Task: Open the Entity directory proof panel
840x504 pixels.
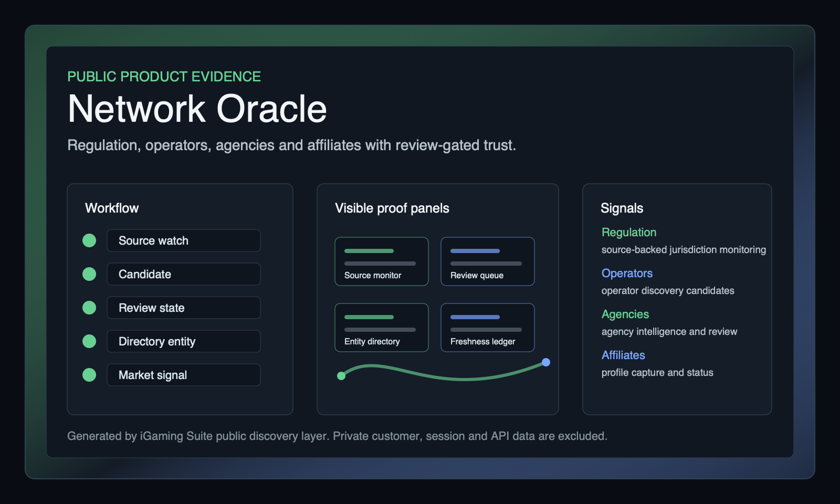Action: pyautogui.click(x=382, y=328)
